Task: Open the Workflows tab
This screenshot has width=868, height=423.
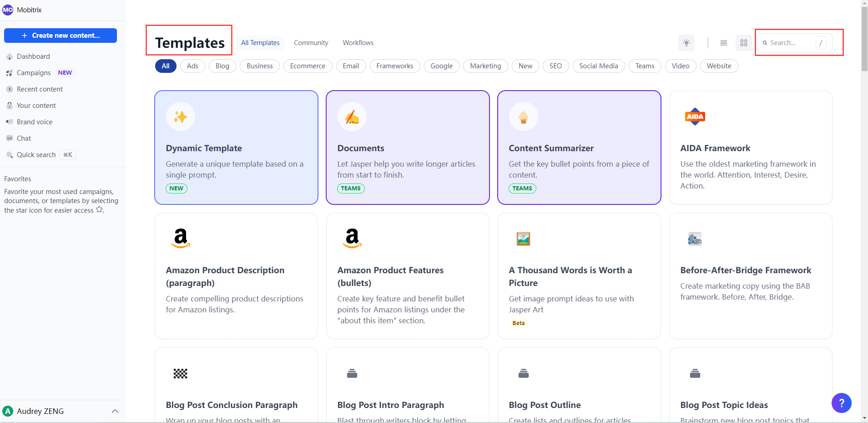Action: pyautogui.click(x=358, y=43)
